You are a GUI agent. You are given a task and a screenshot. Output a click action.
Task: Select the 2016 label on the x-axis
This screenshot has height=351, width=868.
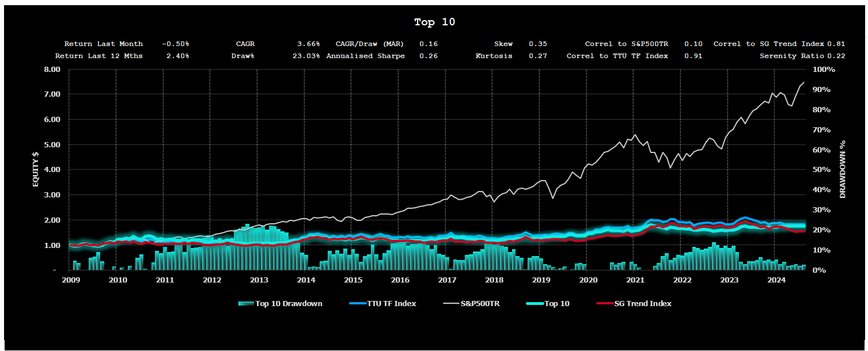400,280
